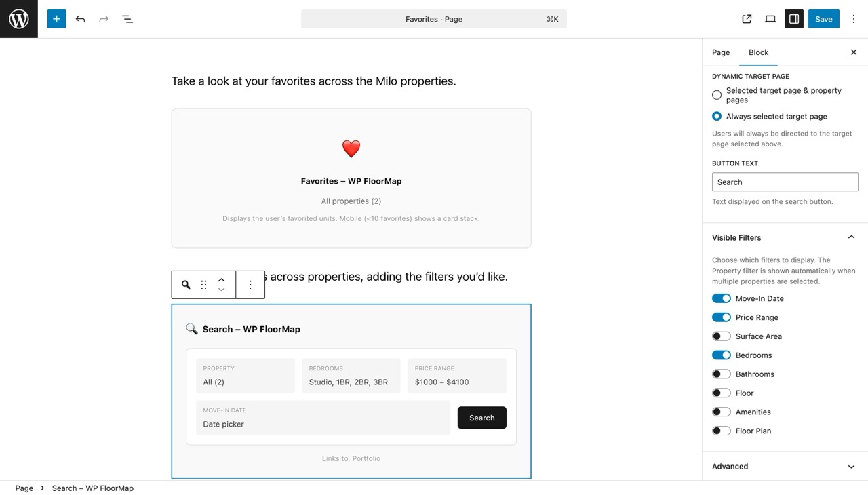
Task: Click the Save button
Action: point(823,18)
